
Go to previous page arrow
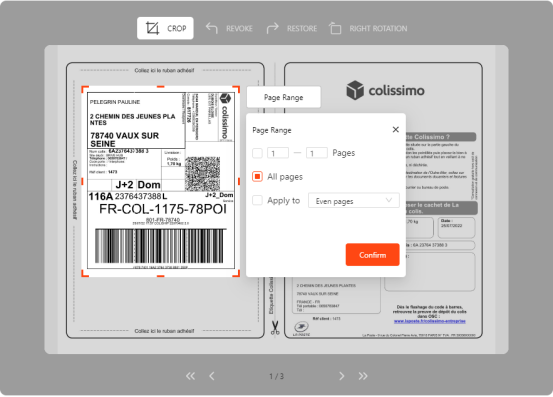coord(212,376)
